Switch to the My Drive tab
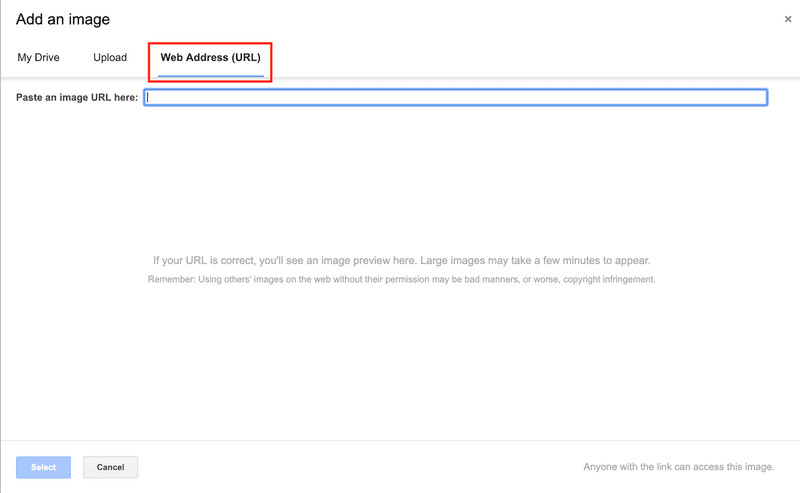800x493 pixels. click(x=38, y=58)
